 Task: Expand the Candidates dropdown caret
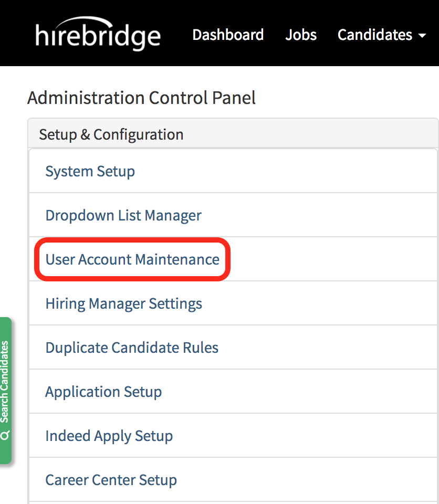point(422,36)
